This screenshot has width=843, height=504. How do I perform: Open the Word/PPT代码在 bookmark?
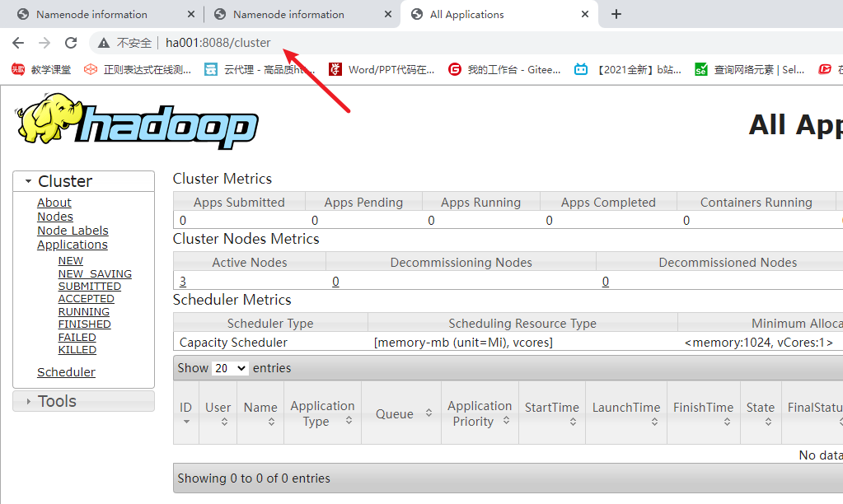tap(382, 69)
